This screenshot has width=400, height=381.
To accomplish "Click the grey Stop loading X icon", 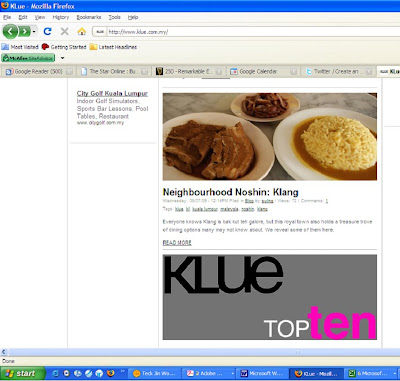I will coord(65,32).
